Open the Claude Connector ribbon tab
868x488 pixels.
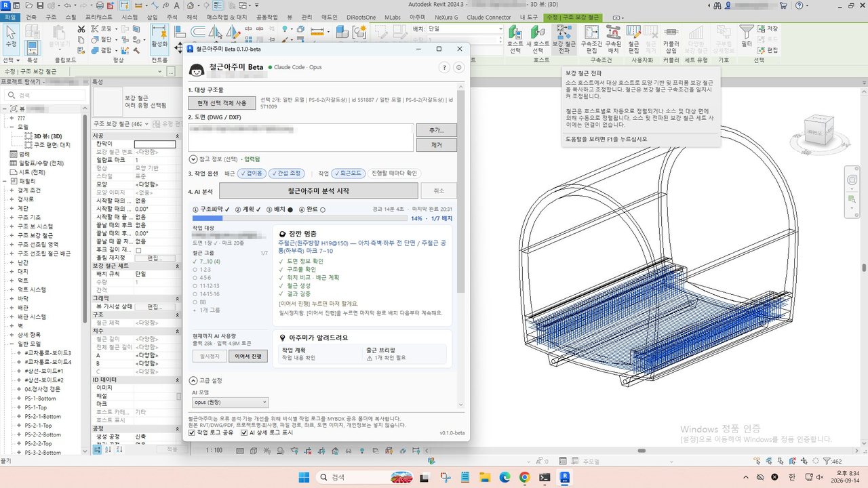(x=490, y=17)
